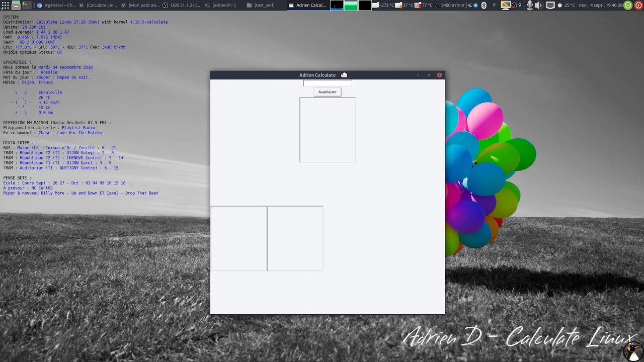The height and width of the screenshot is (362, 644).
Task: Click 'Dijon, France' weather location text
Action: (x=37, y=82)
